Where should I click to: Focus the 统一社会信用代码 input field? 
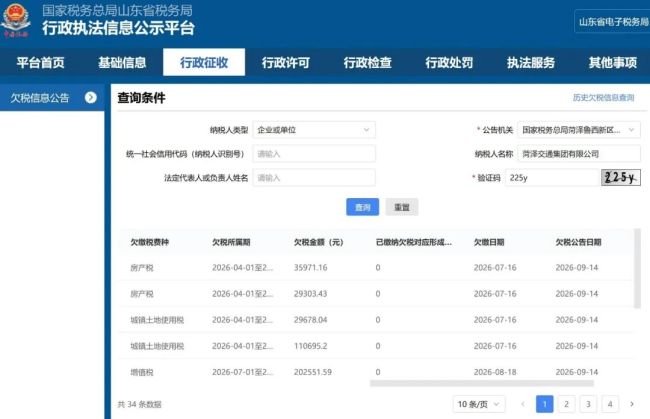pyautogui.click(x=314, y=154)
